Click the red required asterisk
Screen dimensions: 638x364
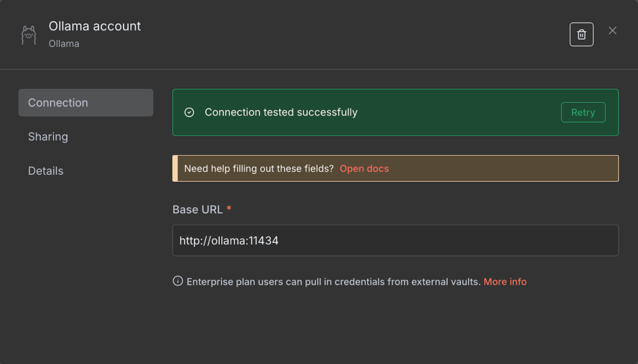click(x=229, y=209)
